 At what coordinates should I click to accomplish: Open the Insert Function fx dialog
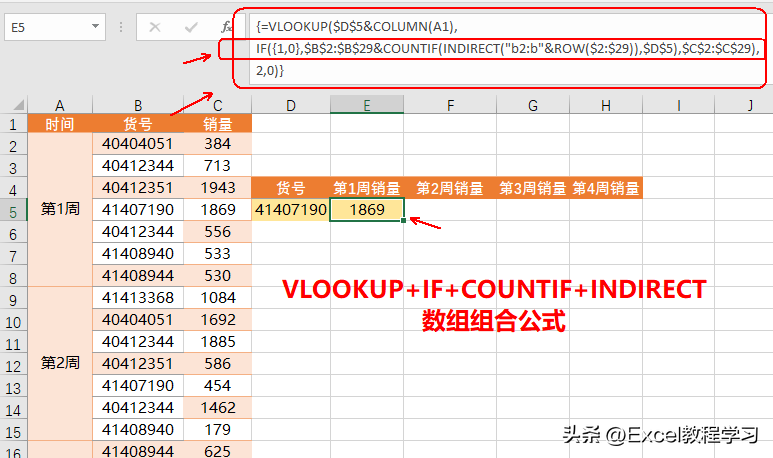227,27
